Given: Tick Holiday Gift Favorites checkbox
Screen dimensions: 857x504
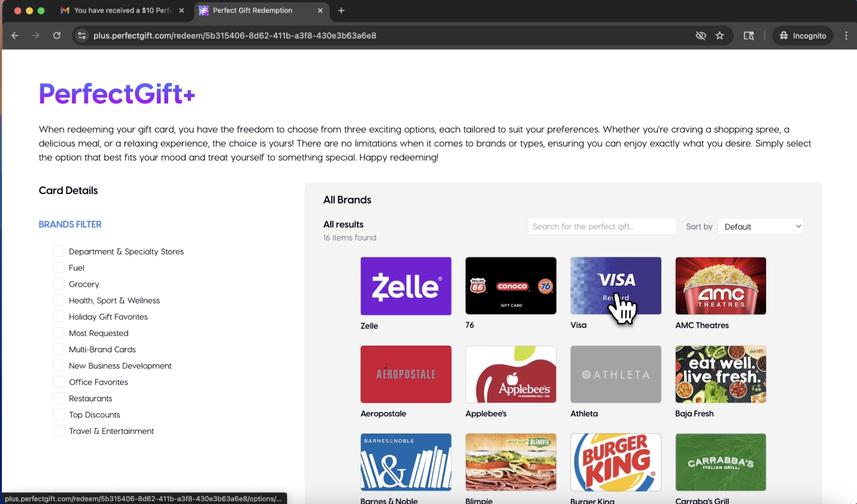Looking at the screenshot, I should coord(59,317).
